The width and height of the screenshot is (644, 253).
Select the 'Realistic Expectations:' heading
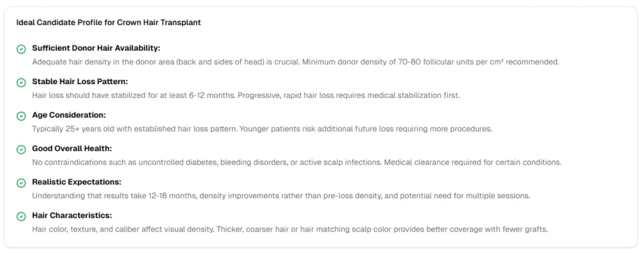tap(76, 182)
